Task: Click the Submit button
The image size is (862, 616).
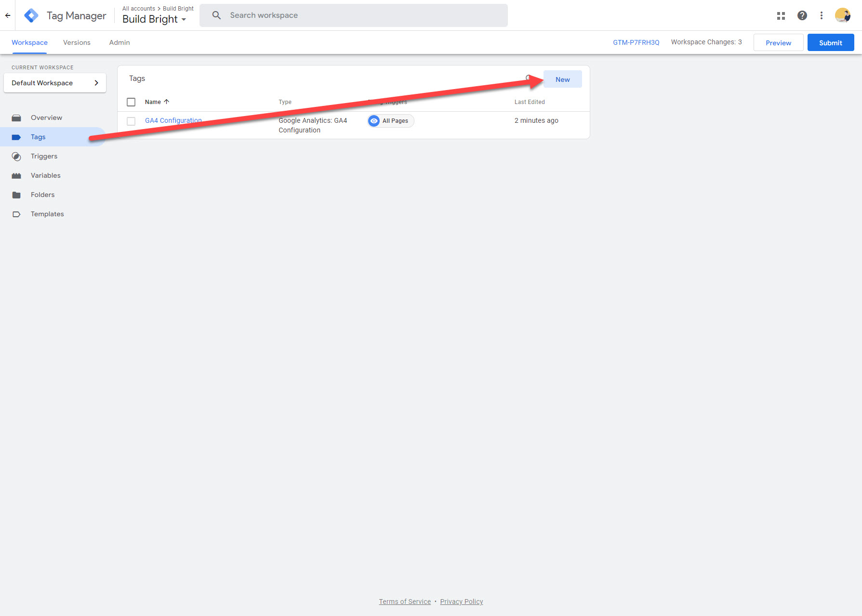Action: coord(830,42)
